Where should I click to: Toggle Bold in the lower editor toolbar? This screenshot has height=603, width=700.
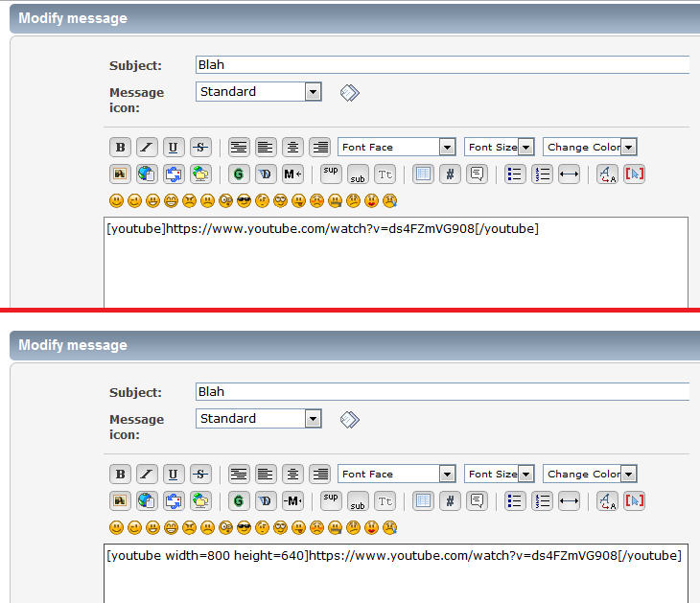[120, 474]
